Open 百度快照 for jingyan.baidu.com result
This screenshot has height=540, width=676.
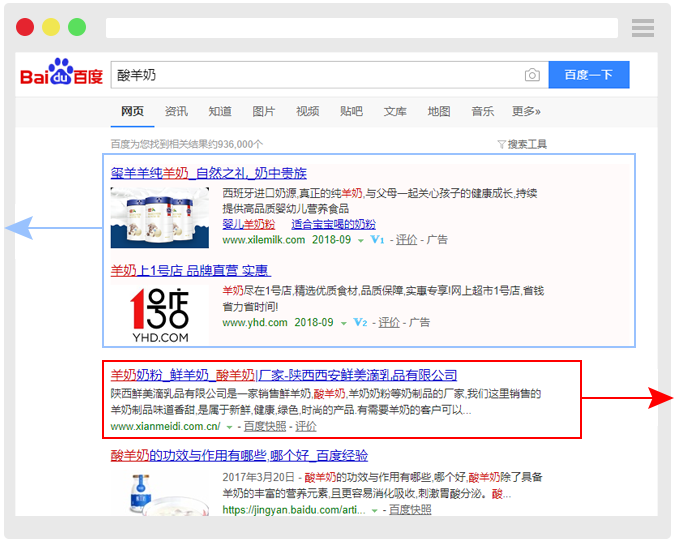pyautogui.click(x=410, y=510)
